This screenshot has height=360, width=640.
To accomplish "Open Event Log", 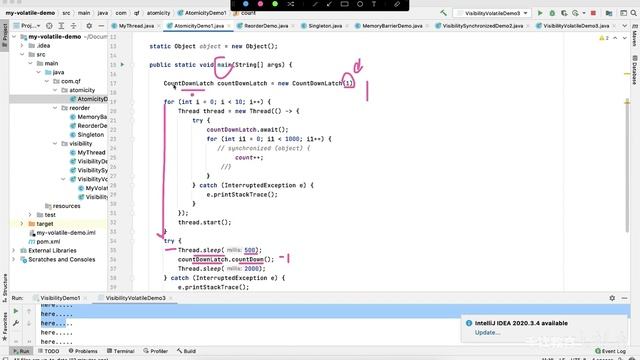I will 610,351.
